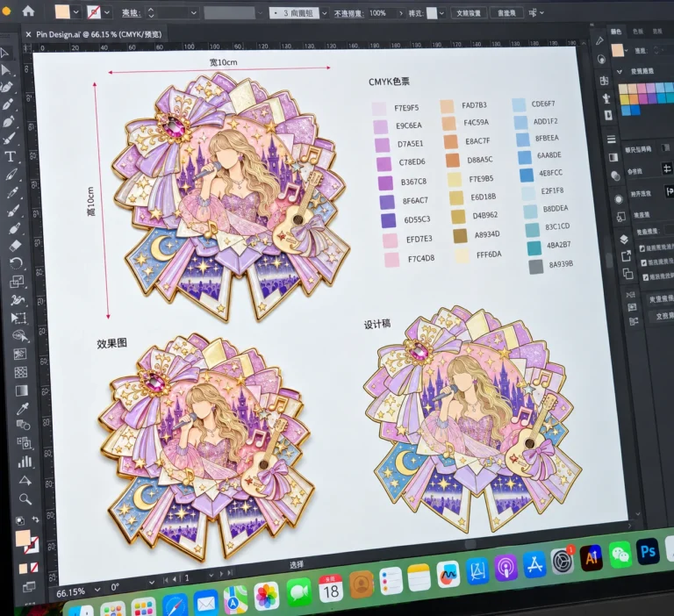Select the Free Transform tool
This screenshot has height=616, width=674.
(18, 319)
